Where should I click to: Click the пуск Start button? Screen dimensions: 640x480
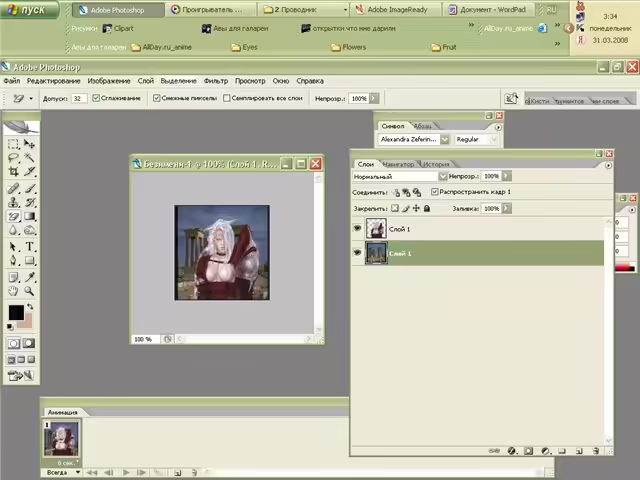click(29, 10)
